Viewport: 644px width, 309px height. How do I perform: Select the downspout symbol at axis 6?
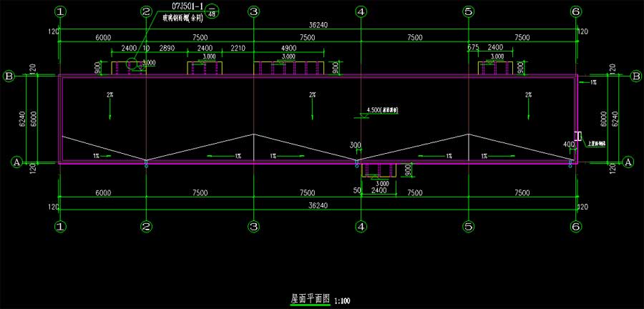tap(570, 164)
